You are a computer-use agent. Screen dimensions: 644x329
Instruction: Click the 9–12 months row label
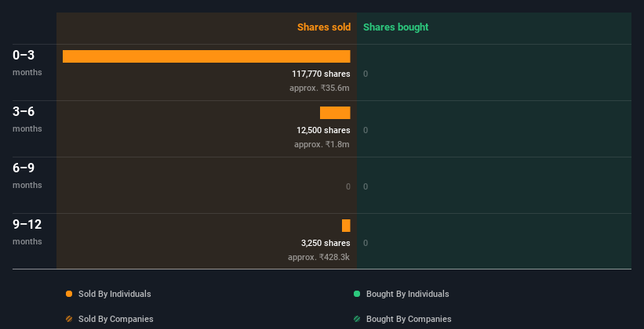pyautogui.click(x=27, y=232)
